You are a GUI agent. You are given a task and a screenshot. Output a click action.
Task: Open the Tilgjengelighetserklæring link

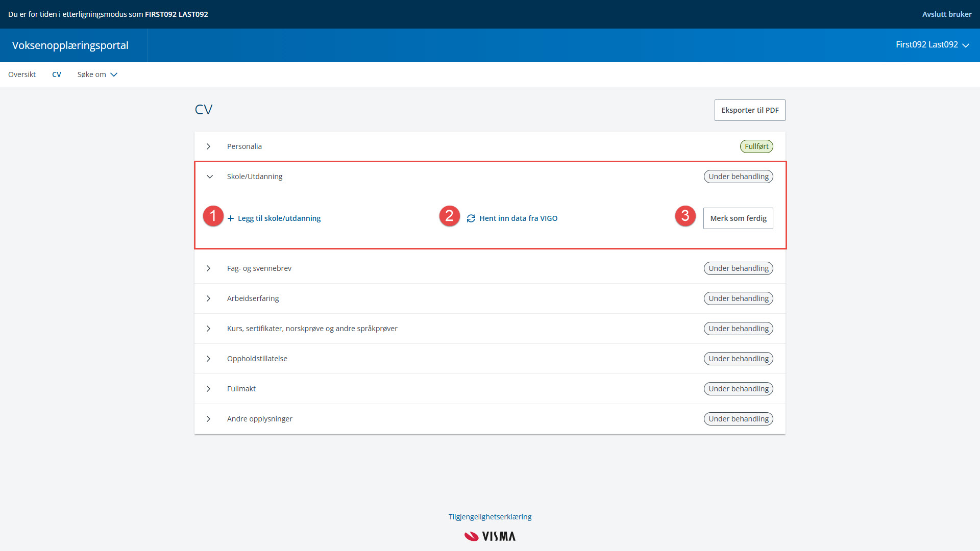click(x=490, y=517)
